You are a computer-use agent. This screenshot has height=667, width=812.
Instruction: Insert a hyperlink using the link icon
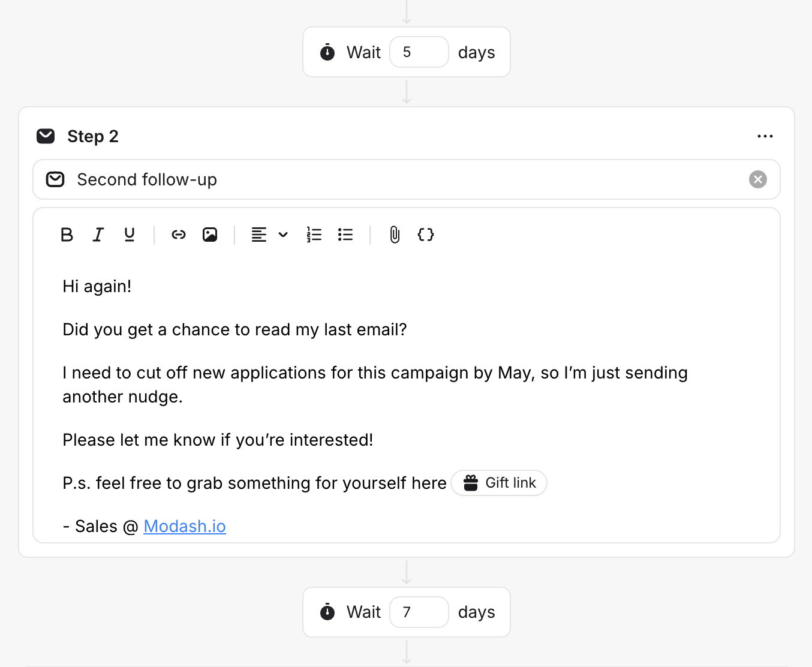(179, 235)
